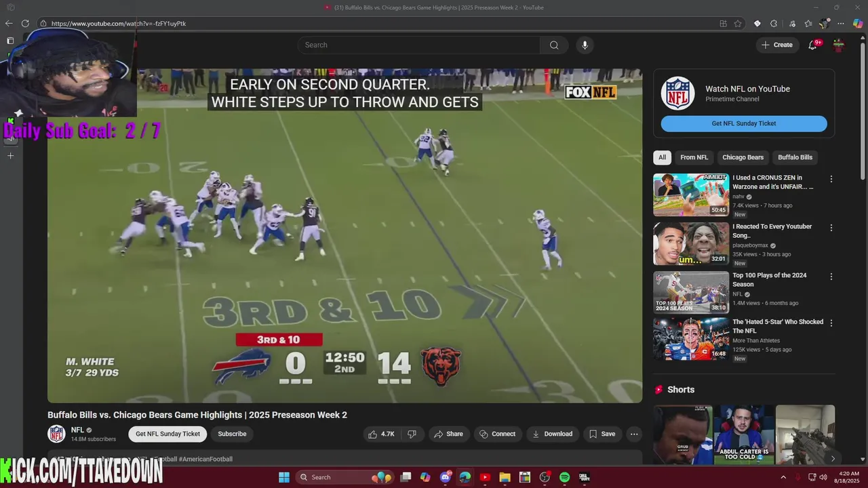Image resolution: width=868 pixels, height=488 pixels.
Task: Open Windows Start menu
Action: point(284,477)
